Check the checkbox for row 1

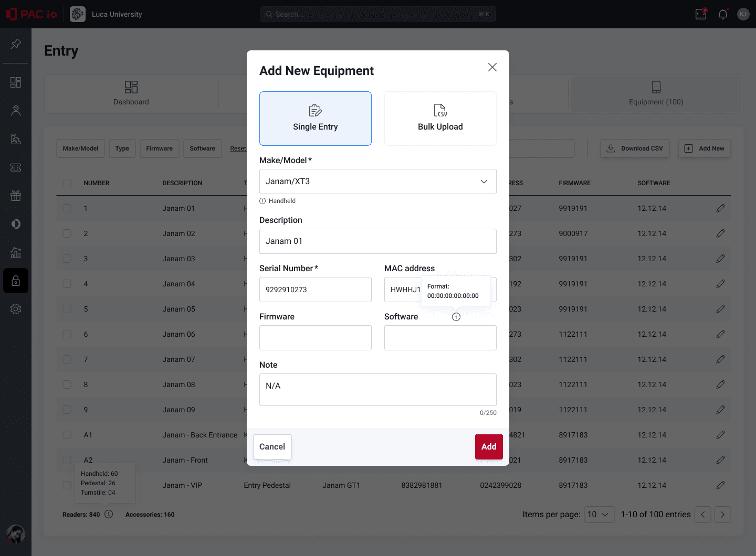click(67, 208)
